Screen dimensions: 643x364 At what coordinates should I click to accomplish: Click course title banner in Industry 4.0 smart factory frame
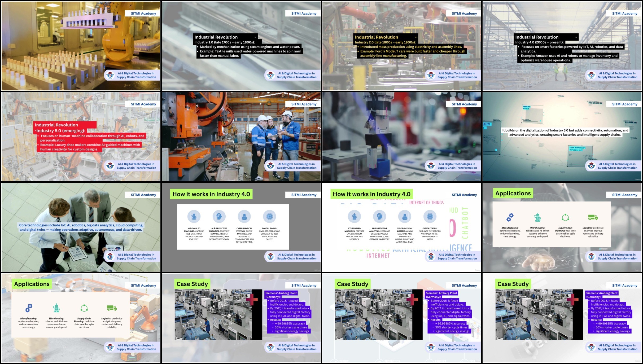coord(613,75)
